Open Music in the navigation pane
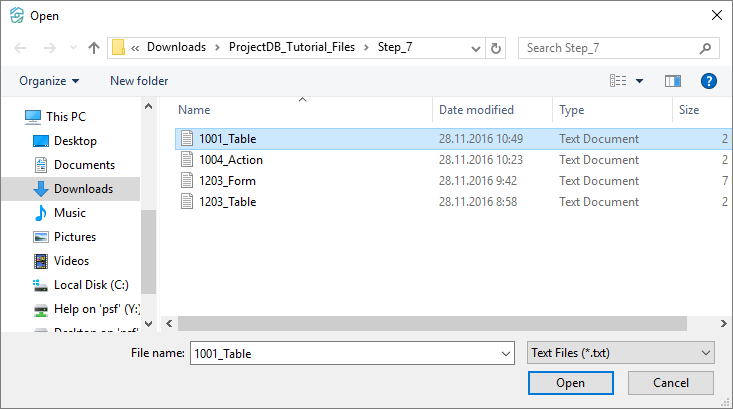This screenshot has width=733, height=409. 69,213
